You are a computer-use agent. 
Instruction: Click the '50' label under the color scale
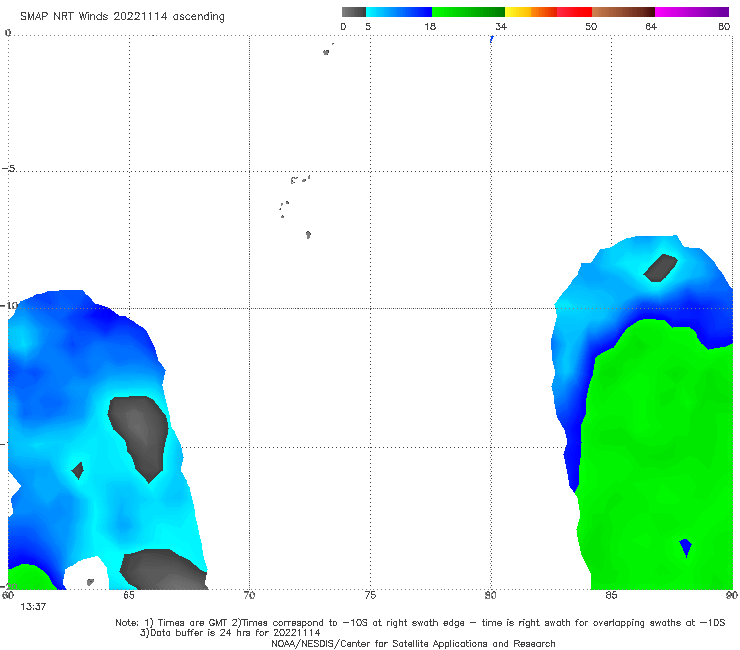(x=591, y=27)
